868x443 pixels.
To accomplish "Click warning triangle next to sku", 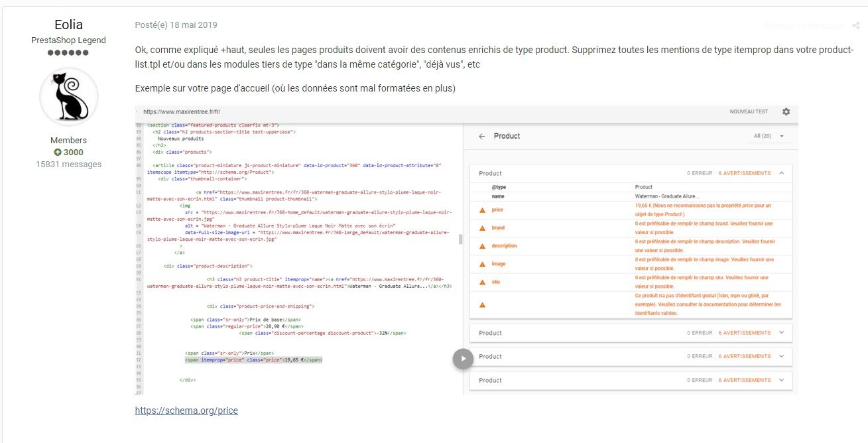I will [482, 283].
